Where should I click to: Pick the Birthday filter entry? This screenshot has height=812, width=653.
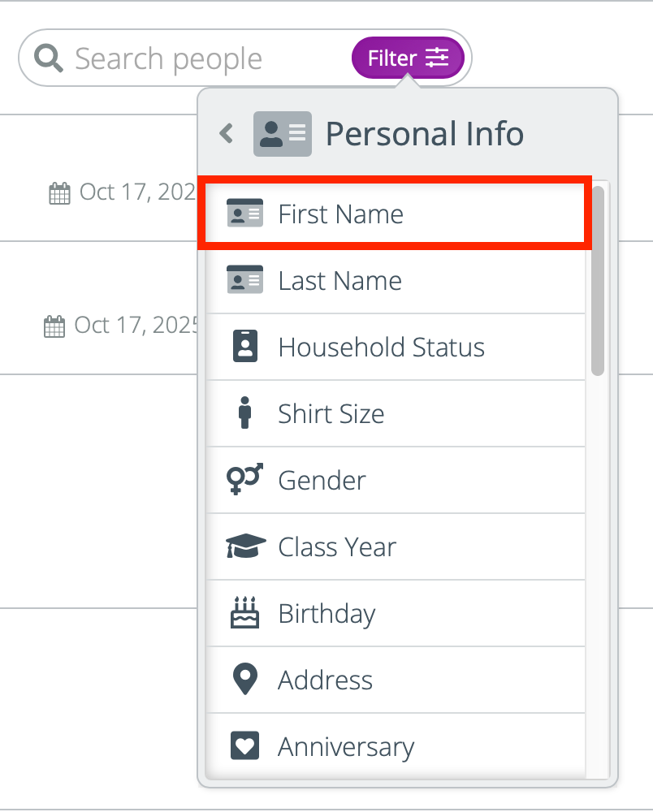[x=396, y=613]
